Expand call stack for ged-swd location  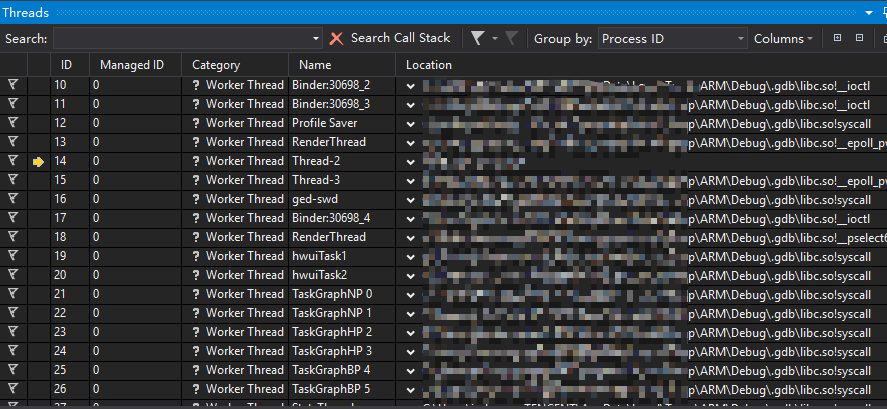click(x=411, y=200)
